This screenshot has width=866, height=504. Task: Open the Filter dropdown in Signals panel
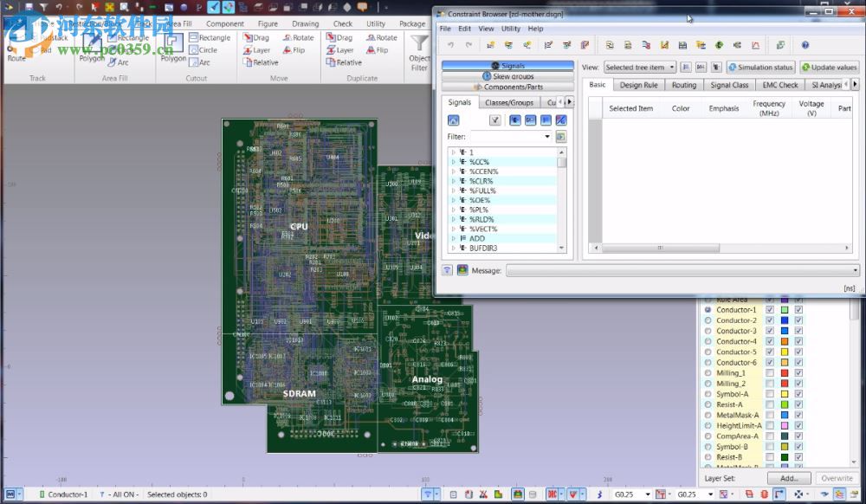pyautogui.click(x=547, y=137)
